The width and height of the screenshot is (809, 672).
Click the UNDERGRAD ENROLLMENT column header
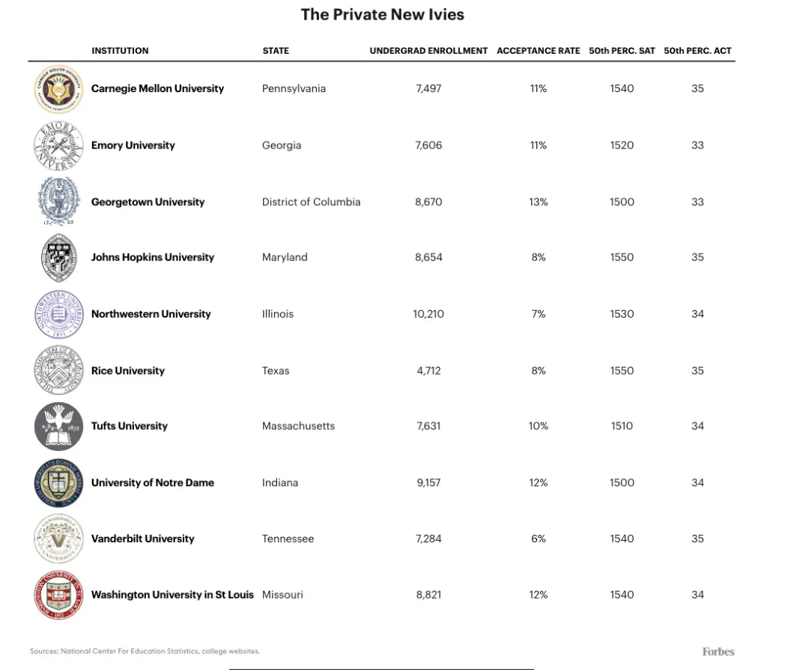point(428,51)
